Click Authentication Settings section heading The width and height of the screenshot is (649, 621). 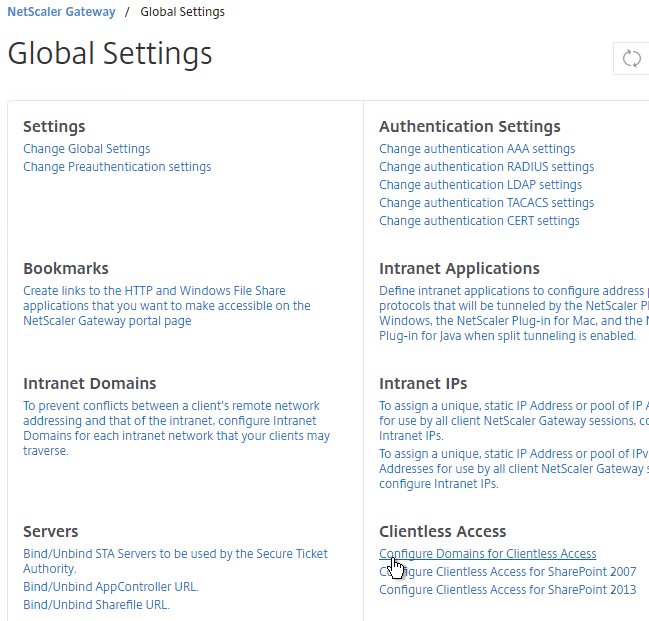(470, 126)
